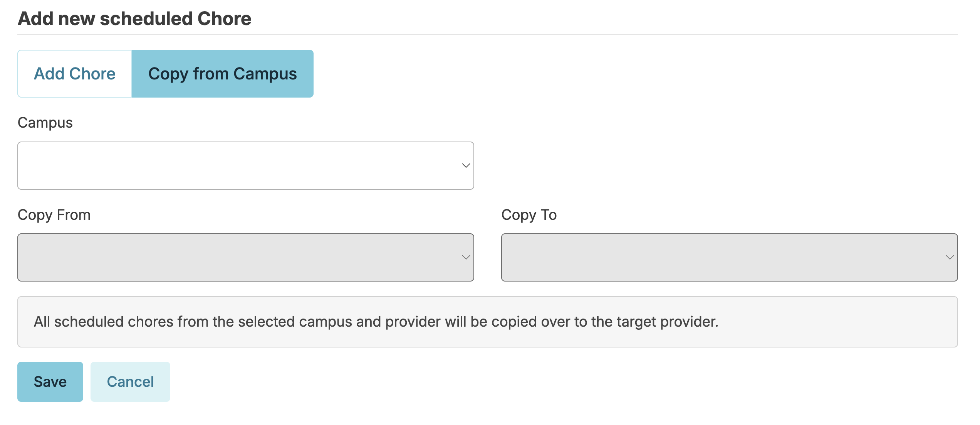Click the Copy From field label
Screen dimensions: 980x425
point(54,215)
